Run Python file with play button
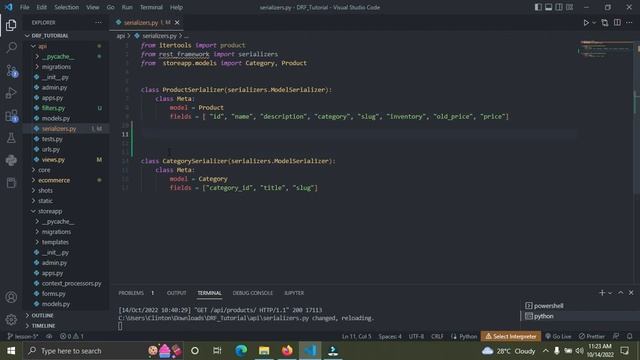This screenshot has width=640, height=360. 586,23
